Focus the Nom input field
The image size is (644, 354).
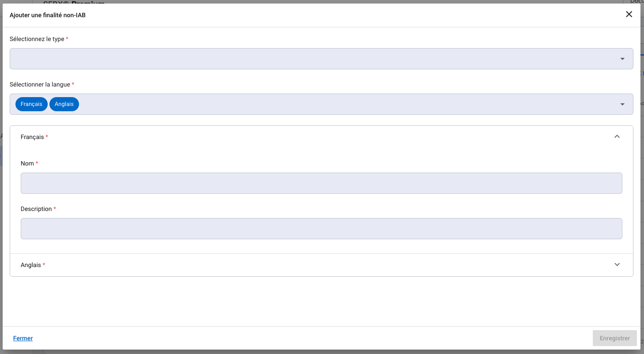click(321, 183)
